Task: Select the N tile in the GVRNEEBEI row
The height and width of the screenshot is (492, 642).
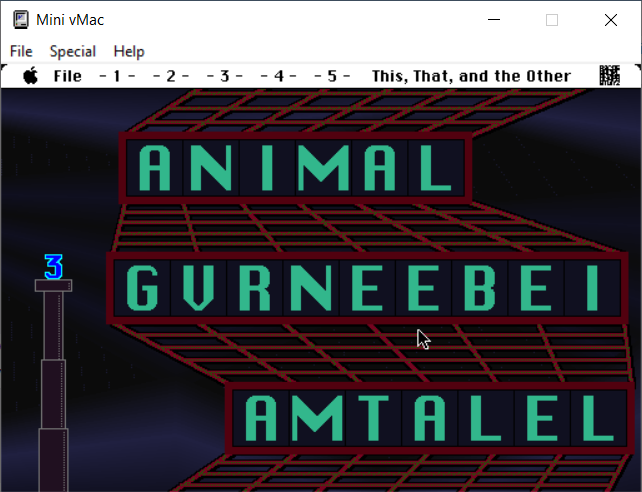Action: pos(311,288)
